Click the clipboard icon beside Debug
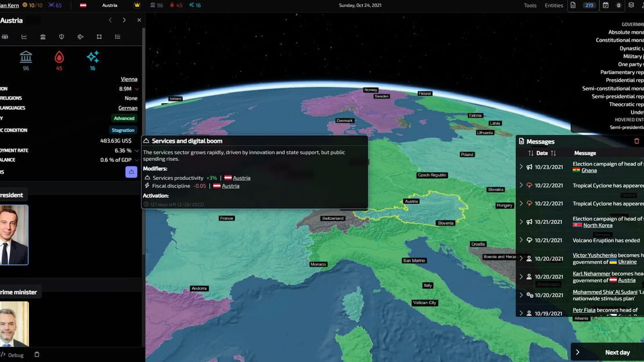The height and width of the screenshot is (362, 644). click(37, 354)
